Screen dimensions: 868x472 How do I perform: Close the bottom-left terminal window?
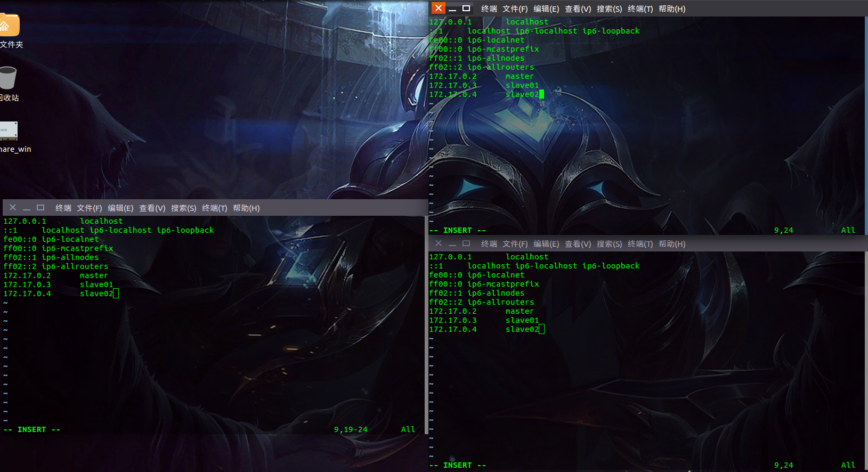pos(13,207)
